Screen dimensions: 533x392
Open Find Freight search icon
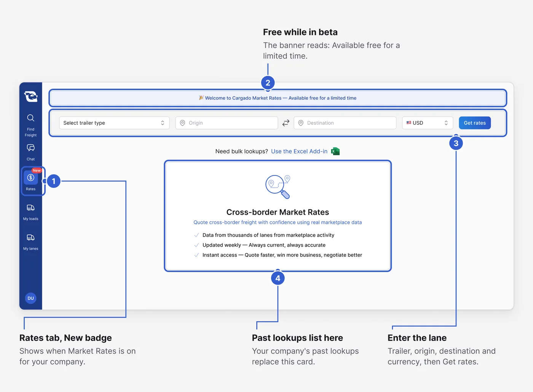31,118
